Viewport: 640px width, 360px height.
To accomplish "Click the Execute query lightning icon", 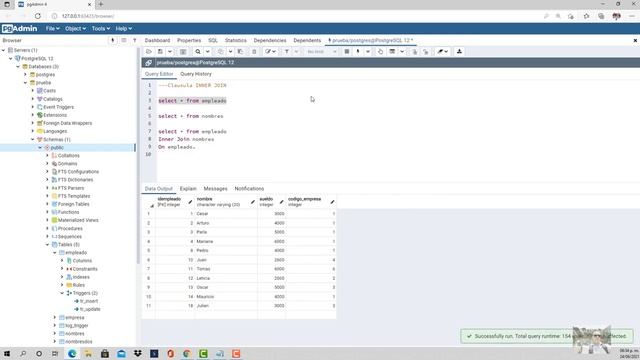I will tap(358, 51).
